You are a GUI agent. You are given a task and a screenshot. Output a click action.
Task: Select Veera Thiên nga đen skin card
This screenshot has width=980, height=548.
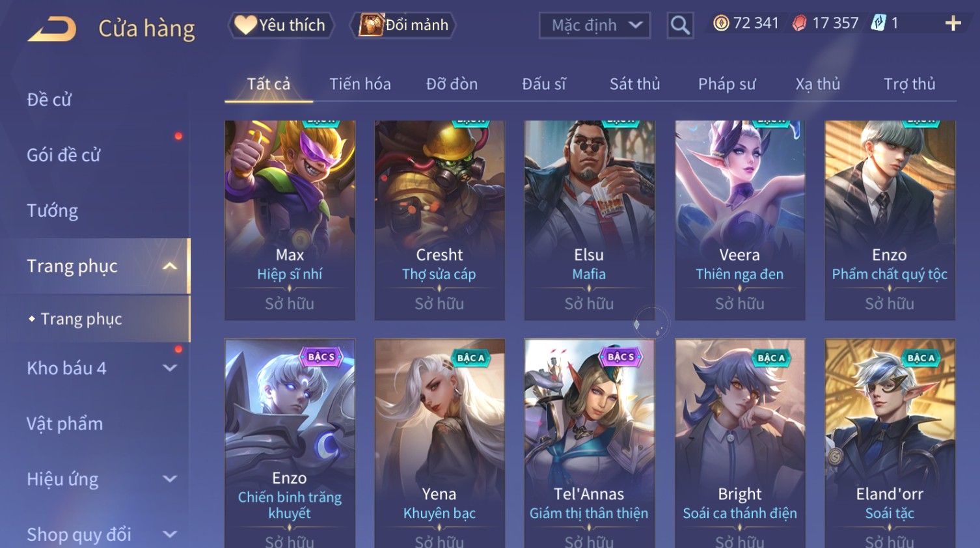pyautogui.click(x=740, y=220)
